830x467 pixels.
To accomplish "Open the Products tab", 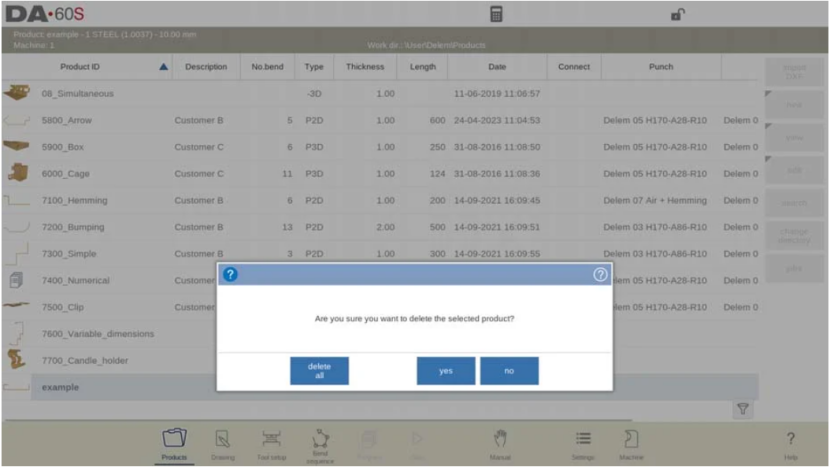I will click(x=175, y=443).
